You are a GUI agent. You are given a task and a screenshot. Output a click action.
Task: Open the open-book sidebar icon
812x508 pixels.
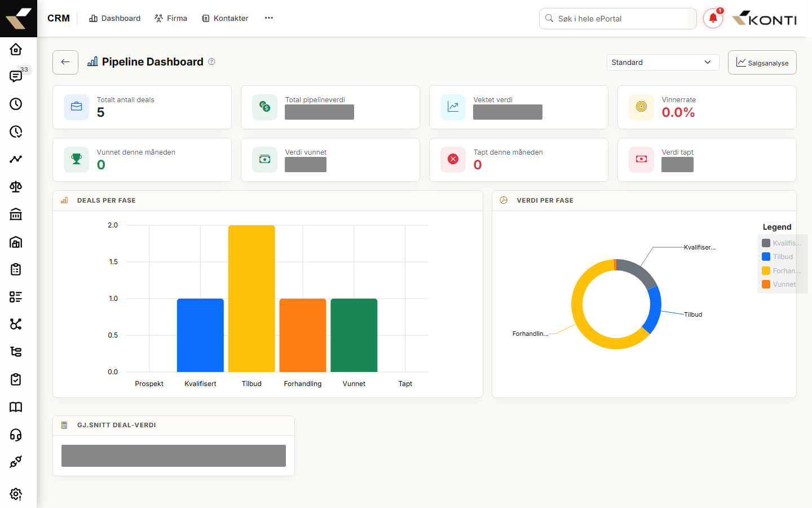[16, 407]
